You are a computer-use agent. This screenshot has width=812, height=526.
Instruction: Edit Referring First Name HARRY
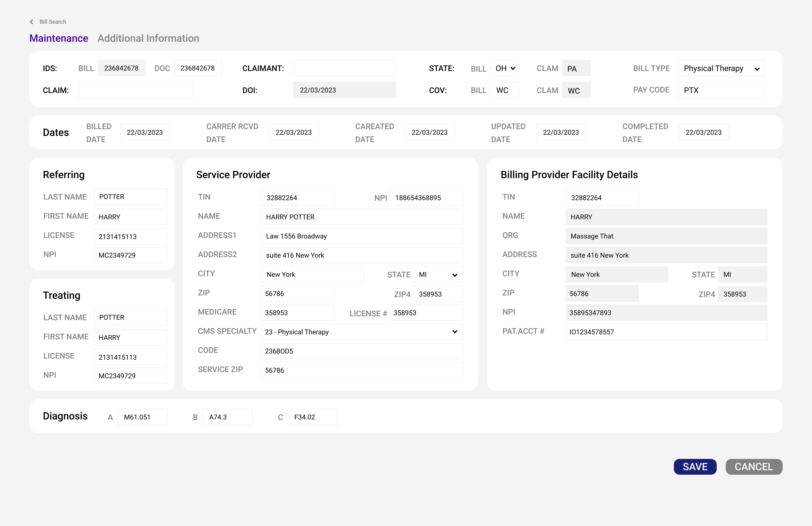coord(130,217)
